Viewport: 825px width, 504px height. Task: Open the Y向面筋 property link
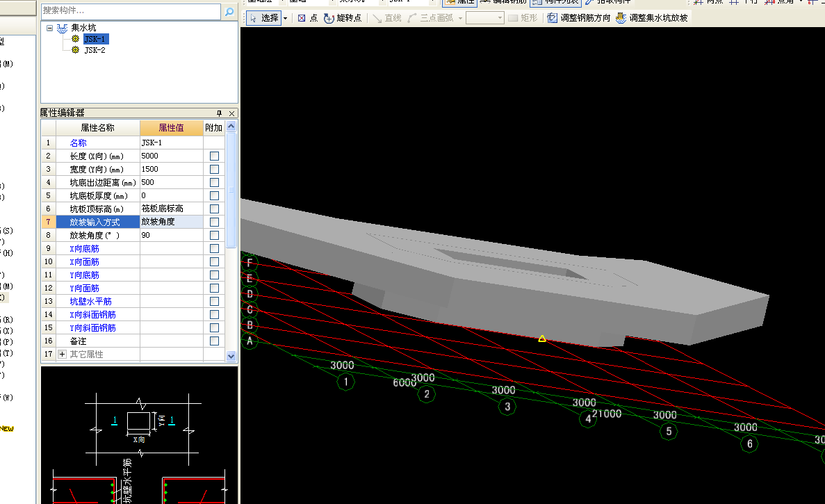[x=84, y=288]
